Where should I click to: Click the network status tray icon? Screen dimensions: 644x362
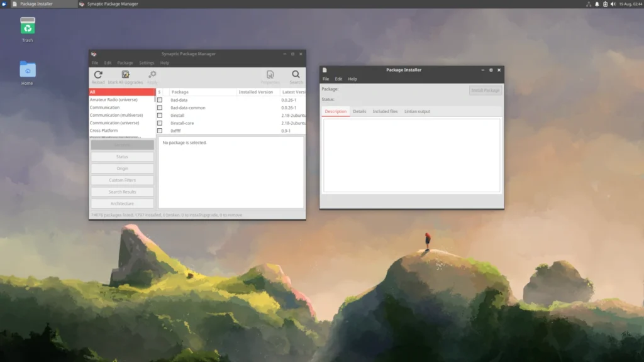click(x=589, y=4)
